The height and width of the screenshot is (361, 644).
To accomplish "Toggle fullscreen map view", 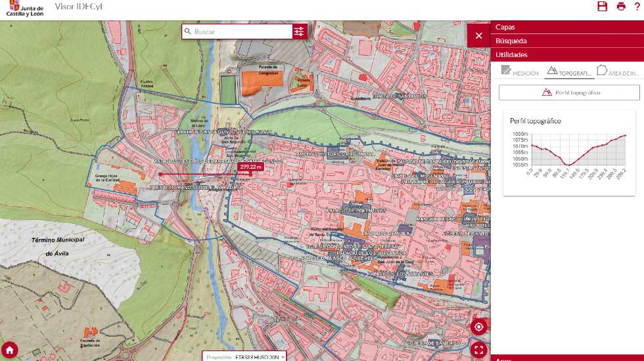I will [x=478, y=350].
